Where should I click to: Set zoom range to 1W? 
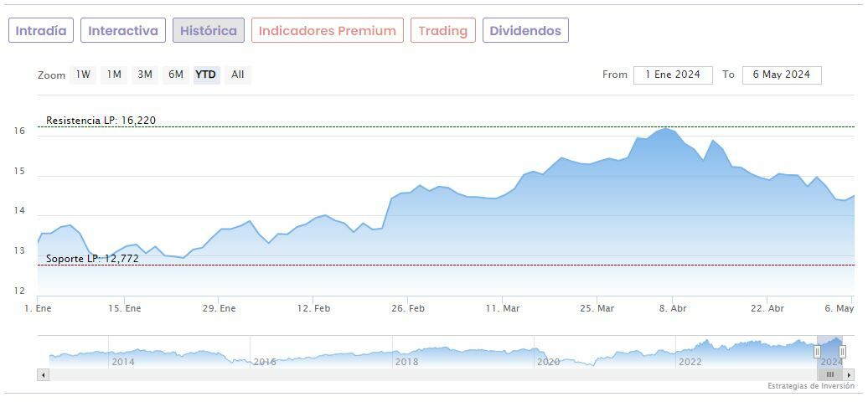pos(83,75)
